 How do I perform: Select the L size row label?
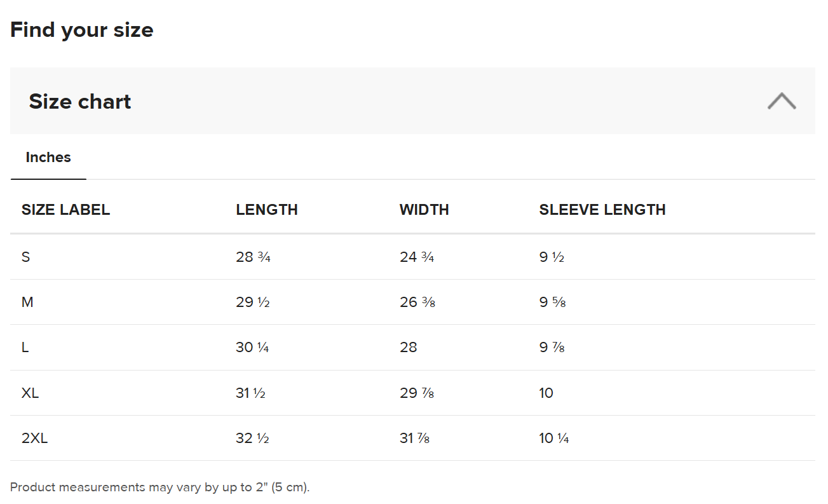pyautogui.click(x=25, y=348)
